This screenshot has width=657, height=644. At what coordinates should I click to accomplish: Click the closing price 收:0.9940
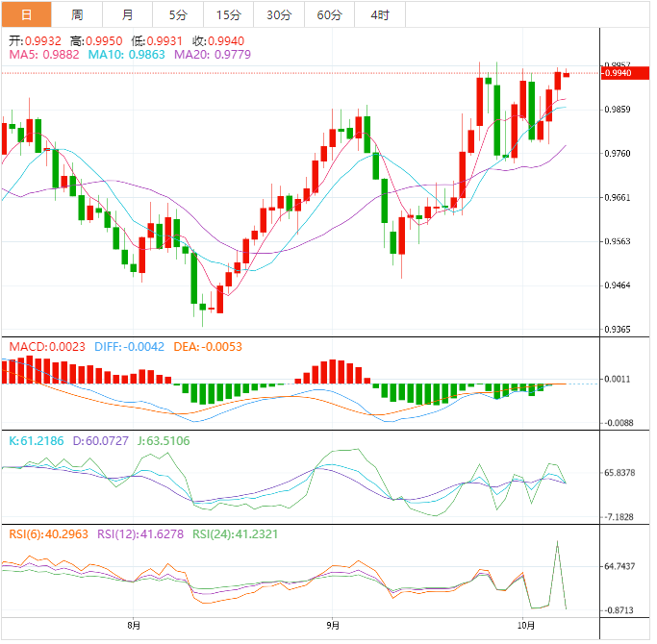pos(218,41)
